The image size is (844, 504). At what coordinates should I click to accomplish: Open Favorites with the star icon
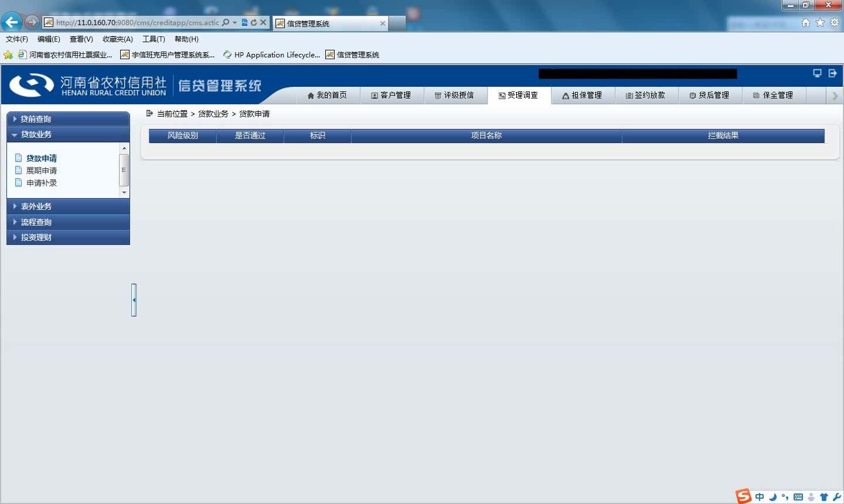coord(820,22)
